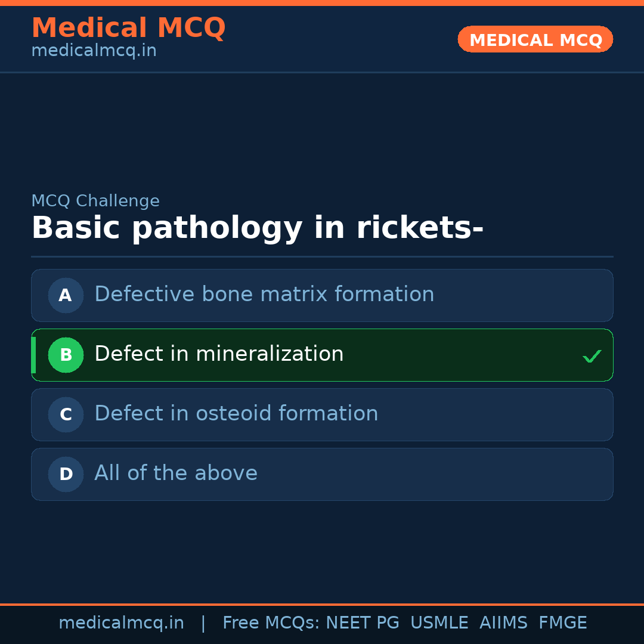Image resolution: width=644 pixels, height=644 pixels.
Task: Expand the MCQ Challenge section label
Action: click(x=95, y=201)
